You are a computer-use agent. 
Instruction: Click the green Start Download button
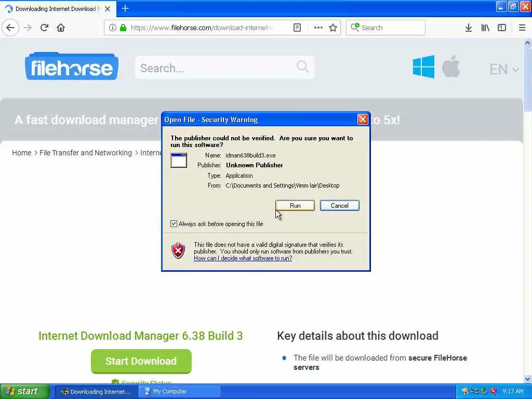[x=141, y=362]
